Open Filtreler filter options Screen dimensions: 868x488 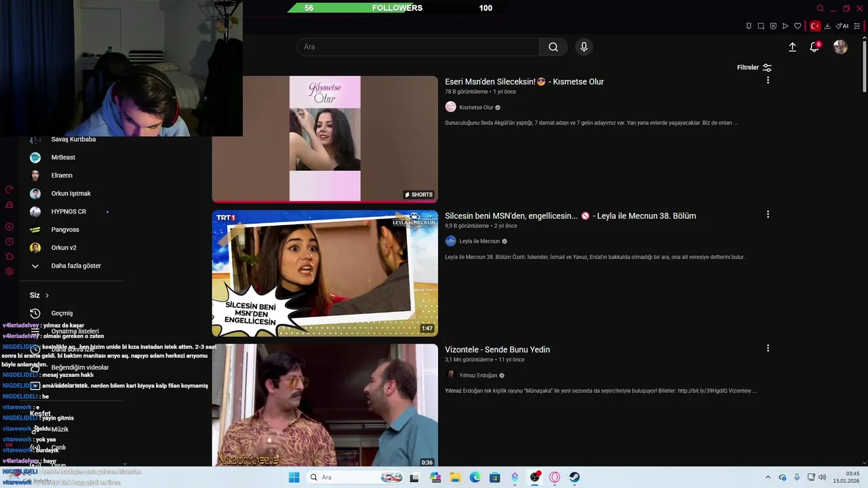pos(754,67)
